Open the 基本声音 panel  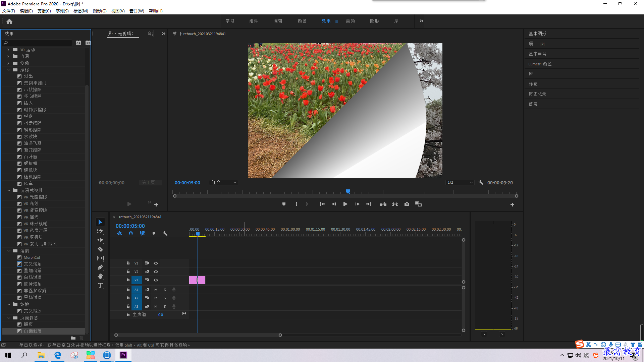537,54
